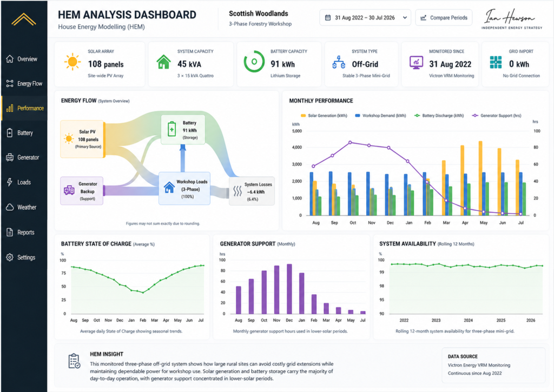
Task: Click the blue network icon in System Type card
Action: coord(339,62)
